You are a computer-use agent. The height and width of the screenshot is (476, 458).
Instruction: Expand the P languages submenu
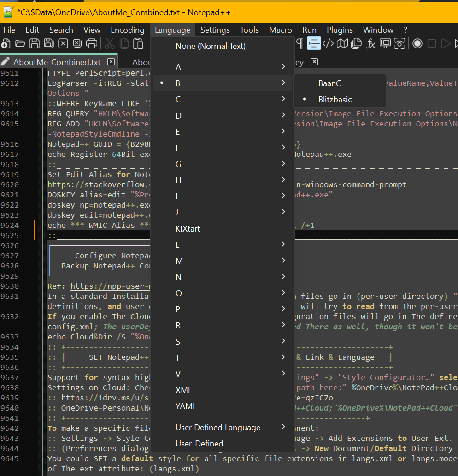click(223, 309)
